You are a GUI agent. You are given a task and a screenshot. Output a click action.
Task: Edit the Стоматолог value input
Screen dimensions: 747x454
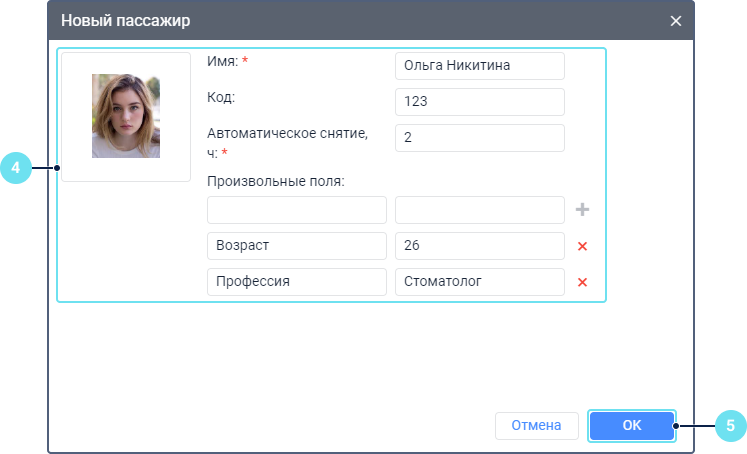pos(480,282)
